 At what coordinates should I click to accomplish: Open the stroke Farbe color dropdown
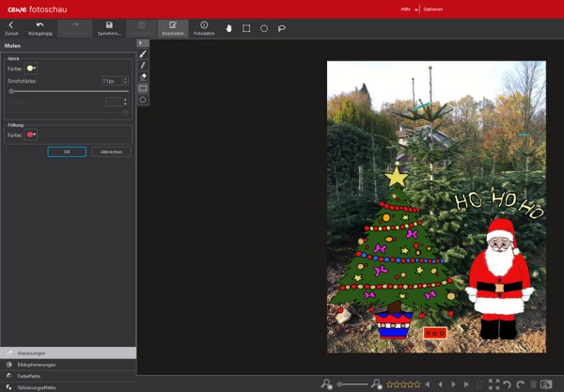coord(31,69)
